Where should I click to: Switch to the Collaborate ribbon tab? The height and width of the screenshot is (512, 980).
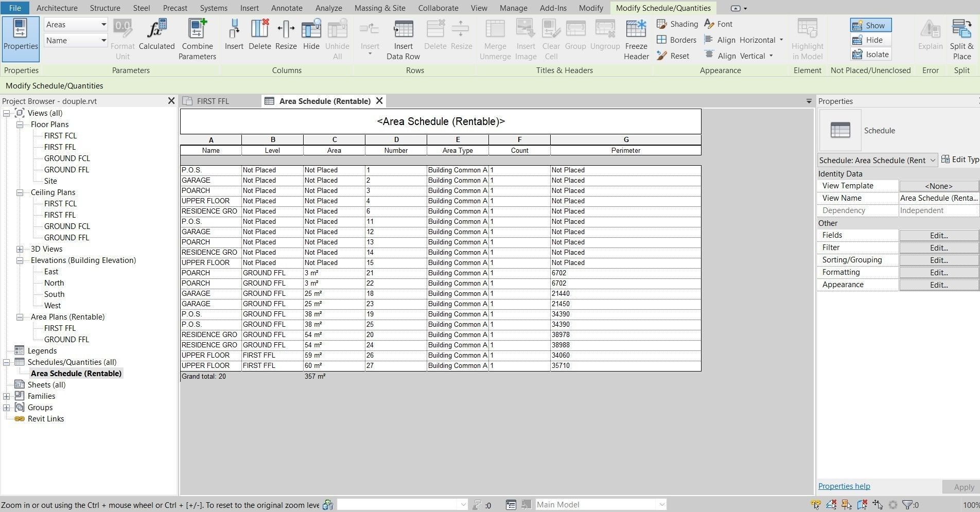[x=438, y=8]
